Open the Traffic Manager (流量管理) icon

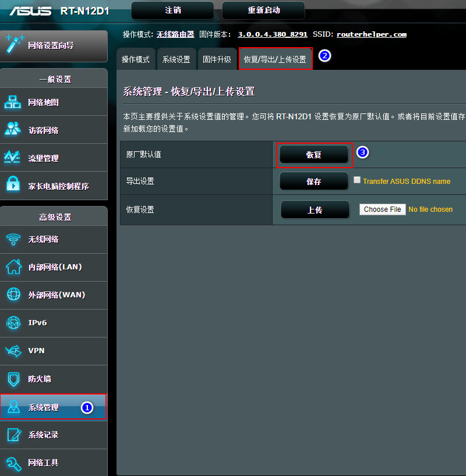13,158
